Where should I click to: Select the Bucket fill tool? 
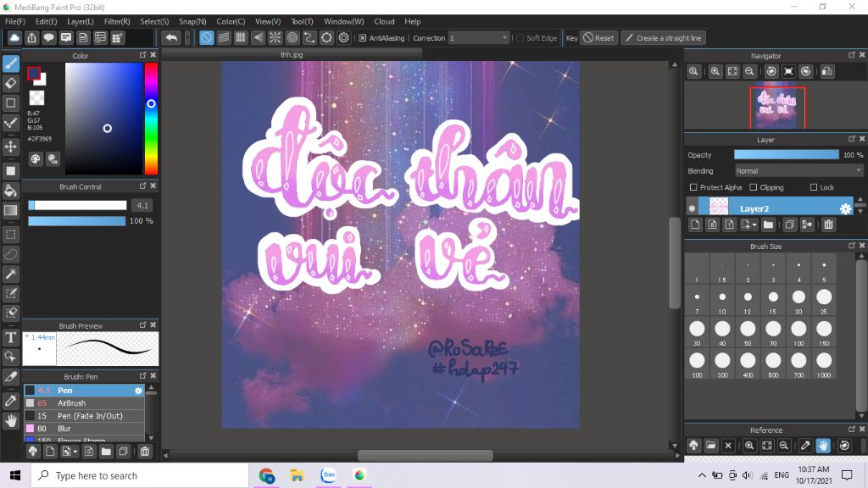[x=10, y=191]
